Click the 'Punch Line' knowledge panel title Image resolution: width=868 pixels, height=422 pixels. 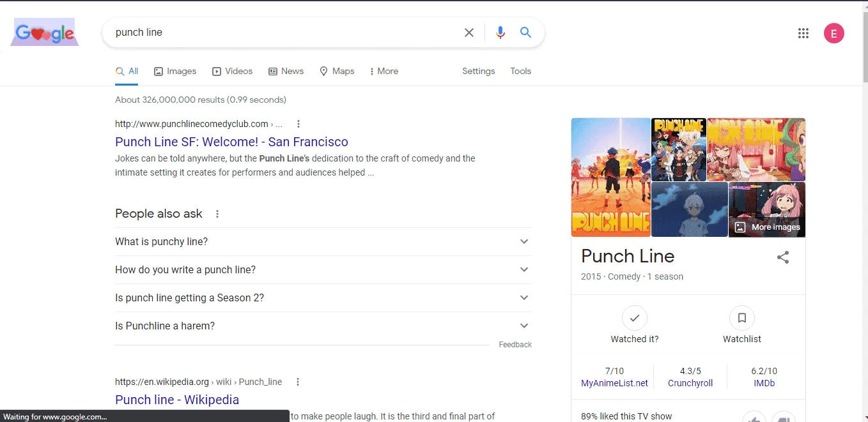(628, 256)
